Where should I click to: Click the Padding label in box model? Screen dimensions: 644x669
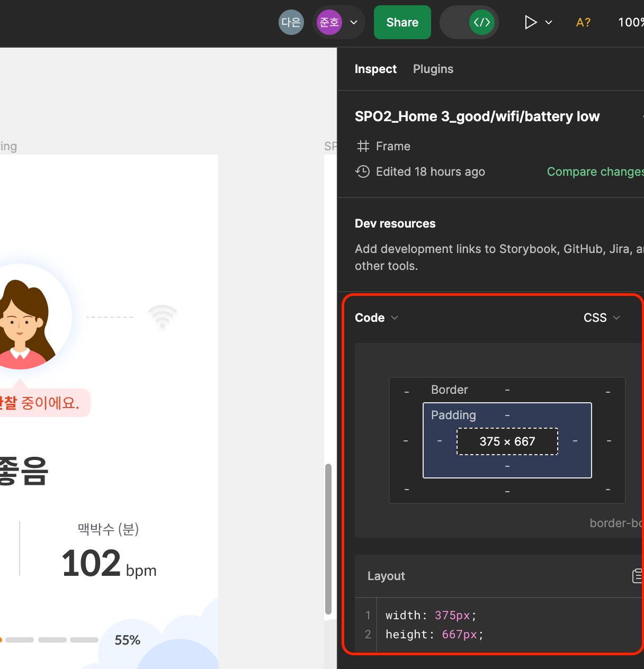coord(453,415)
